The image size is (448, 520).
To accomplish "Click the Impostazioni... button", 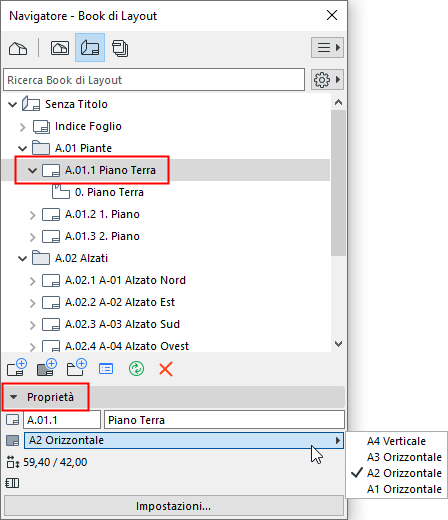I will [173, 506].
